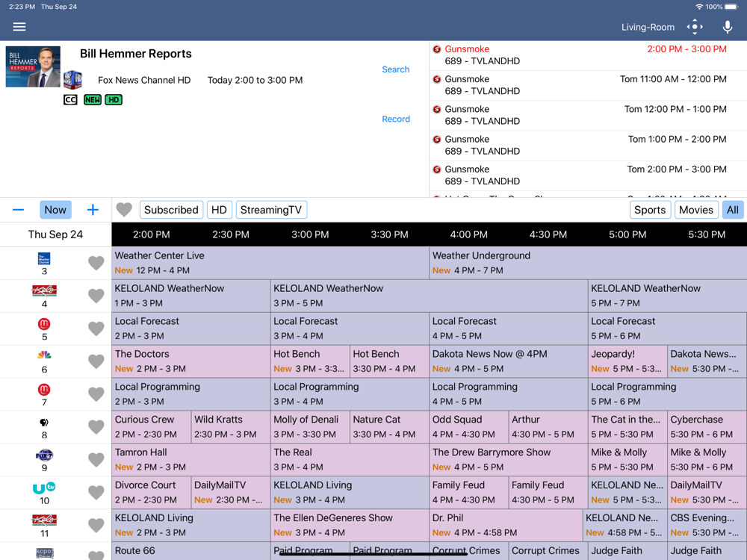Image resolution: width=747 pixels, height=560 pixels.
Task: Click the U logo for channel 10
Action: [x=44, y=488]
